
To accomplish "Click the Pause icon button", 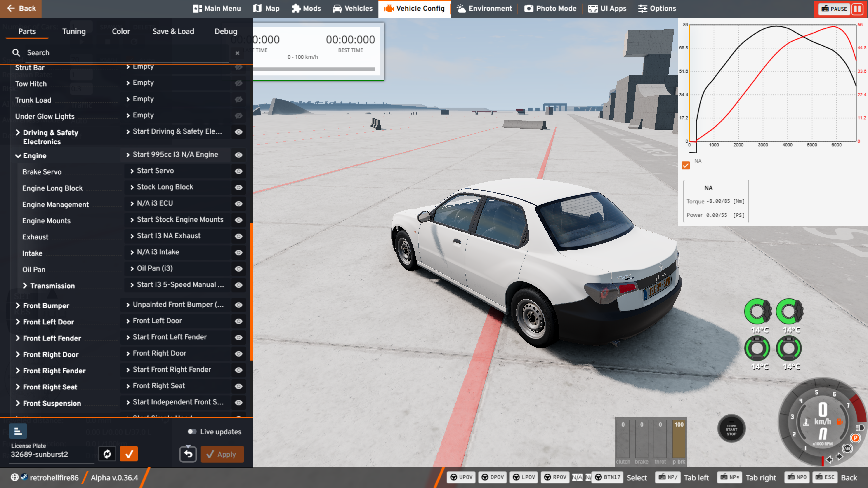I will tap(858, 9).
